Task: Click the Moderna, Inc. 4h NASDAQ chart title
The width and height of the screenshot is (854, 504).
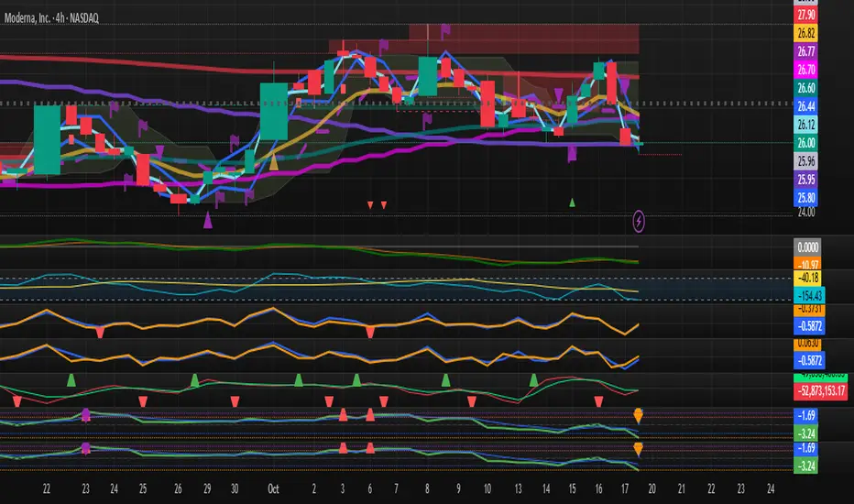Action: 51,18
